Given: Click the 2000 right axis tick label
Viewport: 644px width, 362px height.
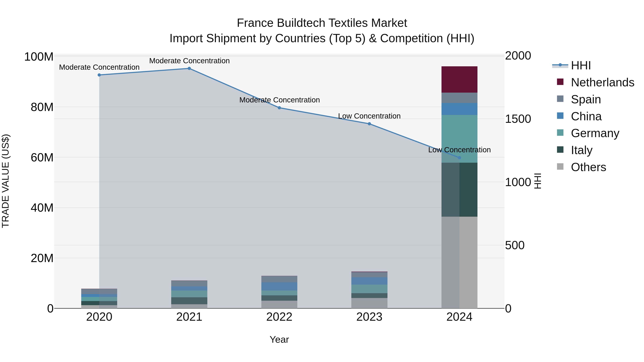Looking at the screenshot, I should pos(518,56).
